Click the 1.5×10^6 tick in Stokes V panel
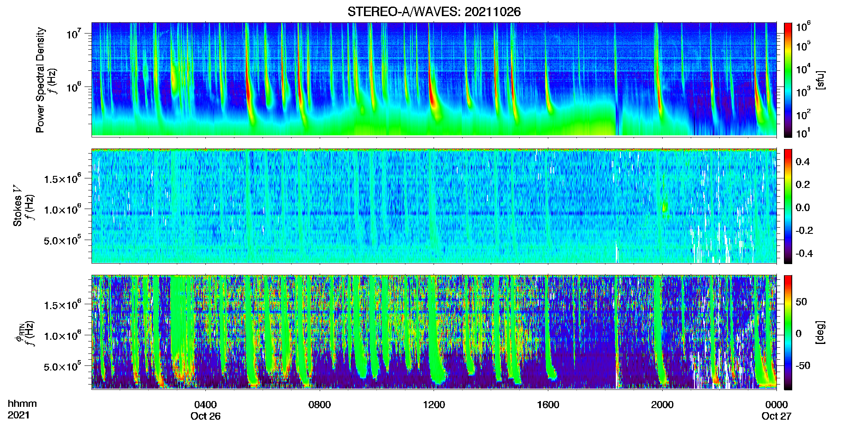Screen dimensions: 868x447 coord(62,179)
